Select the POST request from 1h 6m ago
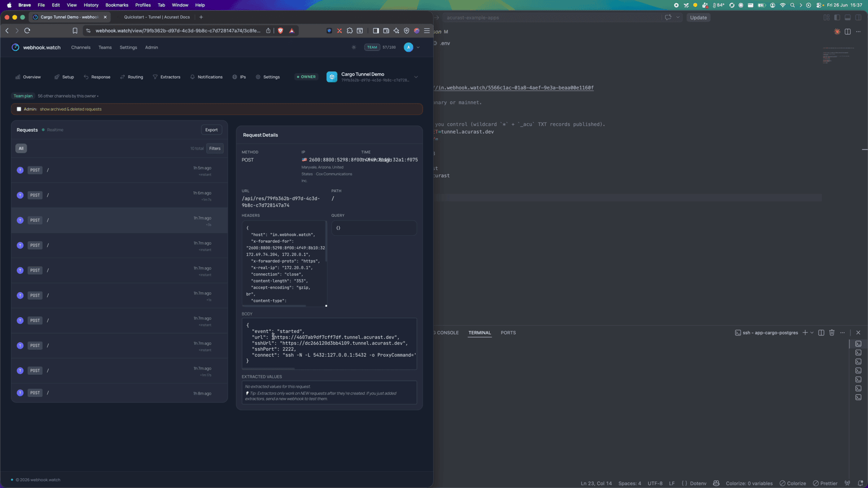Viewport: 868px width, 488px height. click(119, 195)
